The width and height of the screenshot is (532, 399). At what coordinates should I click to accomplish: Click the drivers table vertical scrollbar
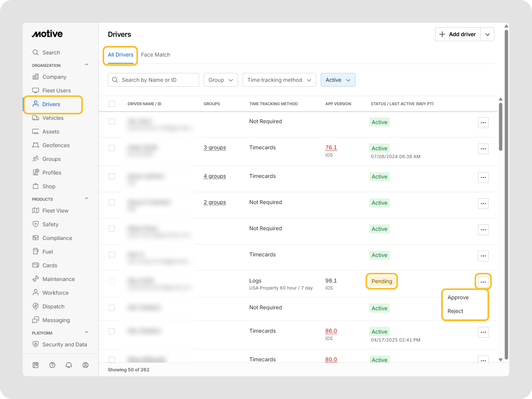pyautogui.click(x=500, y=127)
